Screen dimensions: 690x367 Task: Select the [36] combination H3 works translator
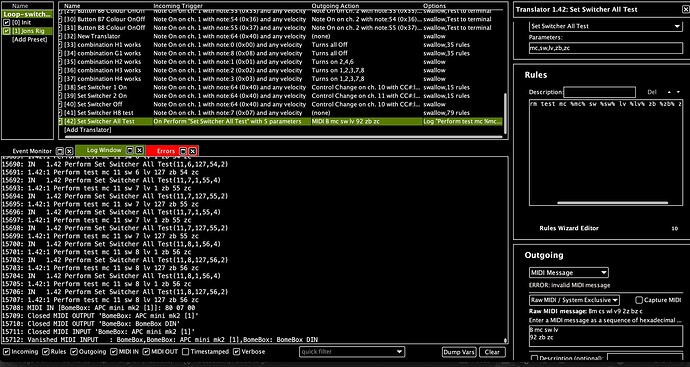coord(281,70)
